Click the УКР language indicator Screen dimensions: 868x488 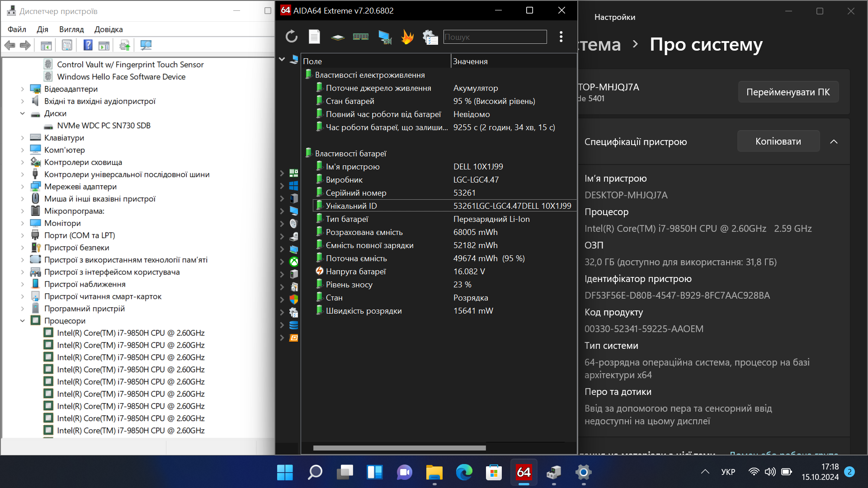pyautogui.click(x=728, y=472)
